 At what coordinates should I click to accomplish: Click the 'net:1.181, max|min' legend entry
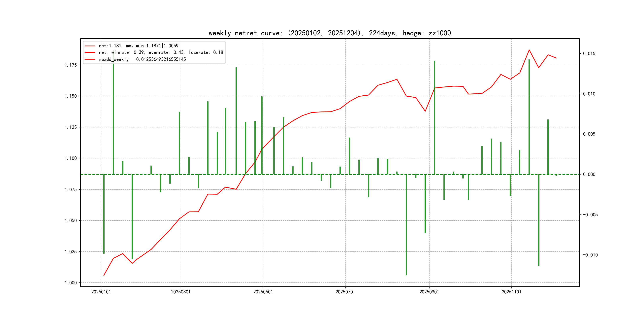[x=139, y=46]
